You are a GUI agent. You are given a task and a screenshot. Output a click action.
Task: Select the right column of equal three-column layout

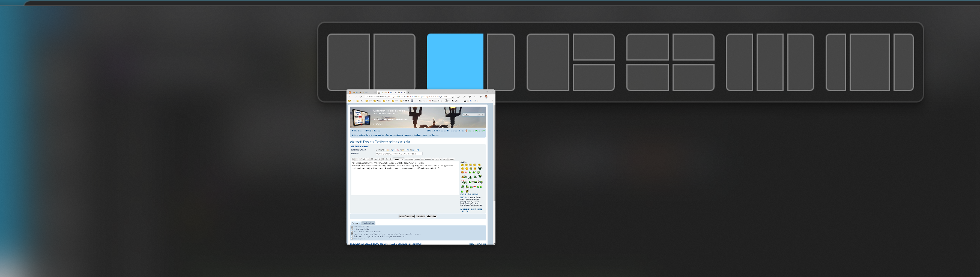click(x=800, y=62)
